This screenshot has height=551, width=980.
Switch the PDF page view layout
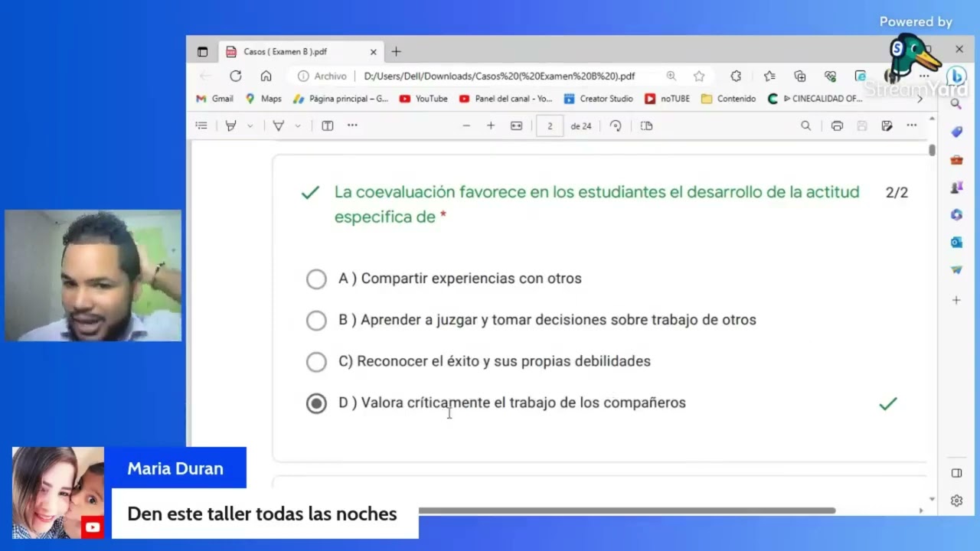coord(647,126)
